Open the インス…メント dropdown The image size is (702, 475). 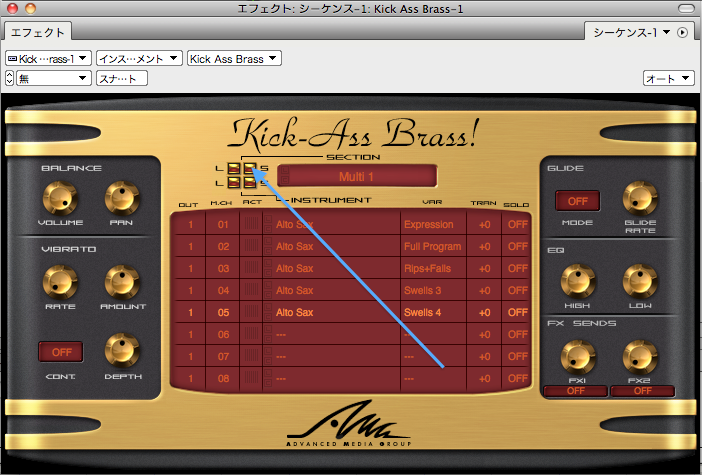click(139, 59)
